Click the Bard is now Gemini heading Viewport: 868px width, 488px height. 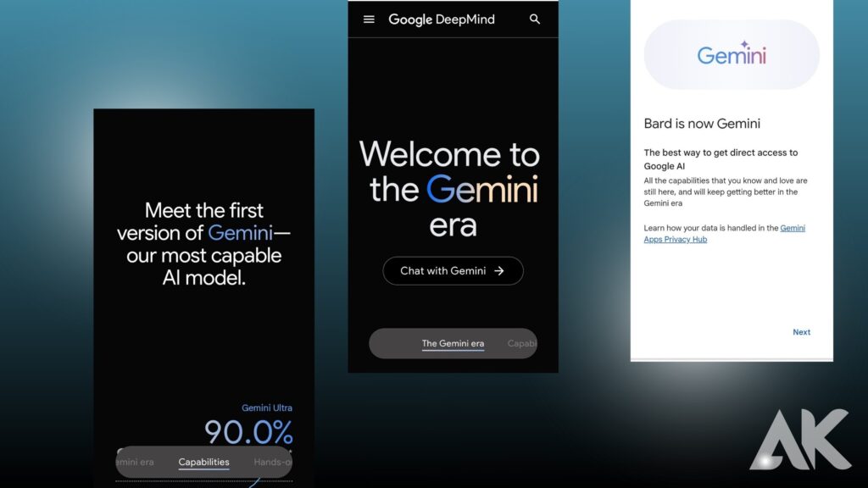[x=702, y=124]
